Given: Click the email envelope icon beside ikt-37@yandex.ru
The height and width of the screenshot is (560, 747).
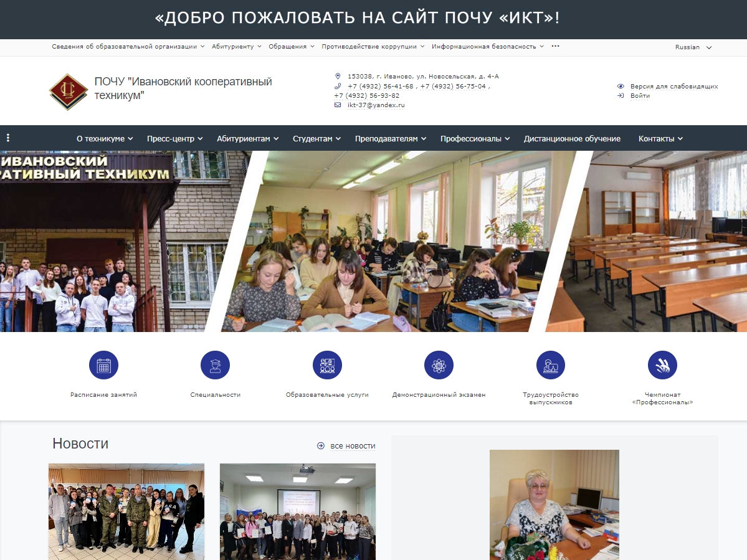Looking at the screenshot, I should click(x=338, y=105).
